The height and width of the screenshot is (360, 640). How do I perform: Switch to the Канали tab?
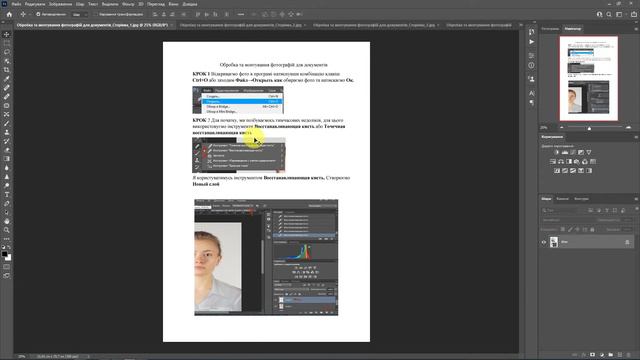point(562,199)
